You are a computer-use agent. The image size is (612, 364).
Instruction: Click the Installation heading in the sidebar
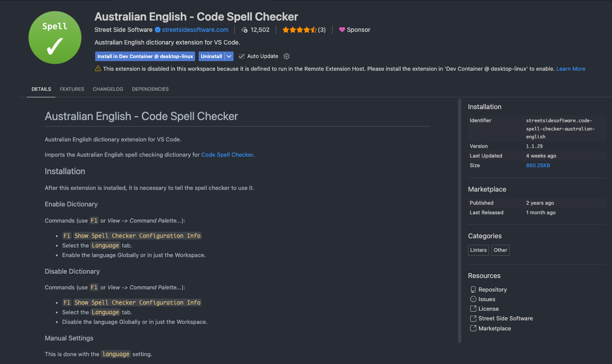485,107
